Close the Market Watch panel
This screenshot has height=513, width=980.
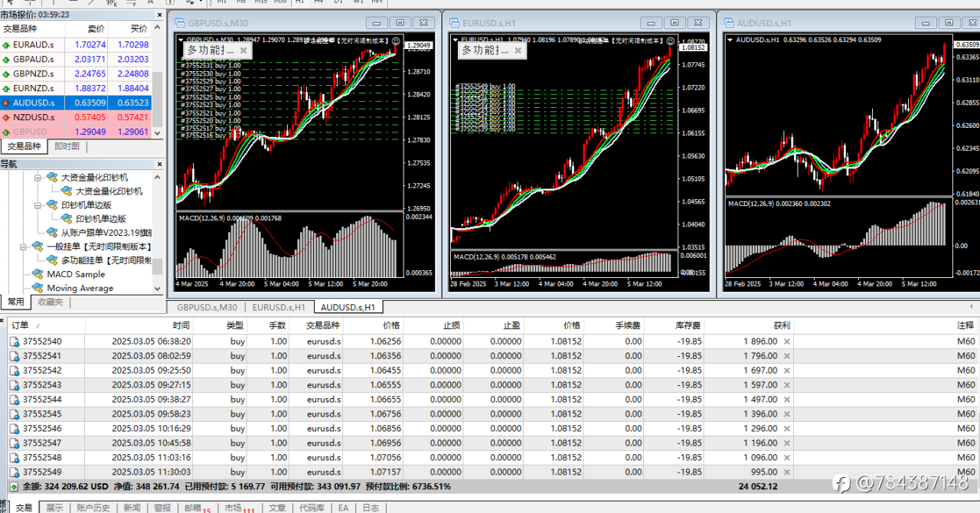158,14
